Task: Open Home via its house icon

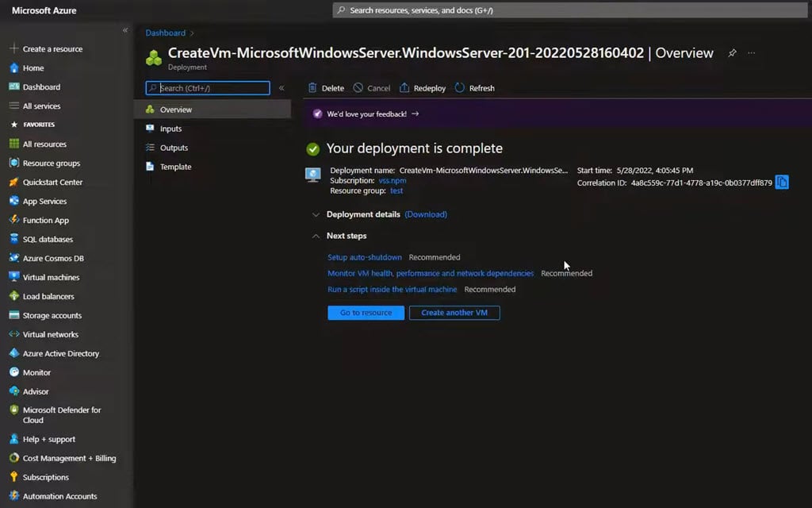Action: coord(14,68)
